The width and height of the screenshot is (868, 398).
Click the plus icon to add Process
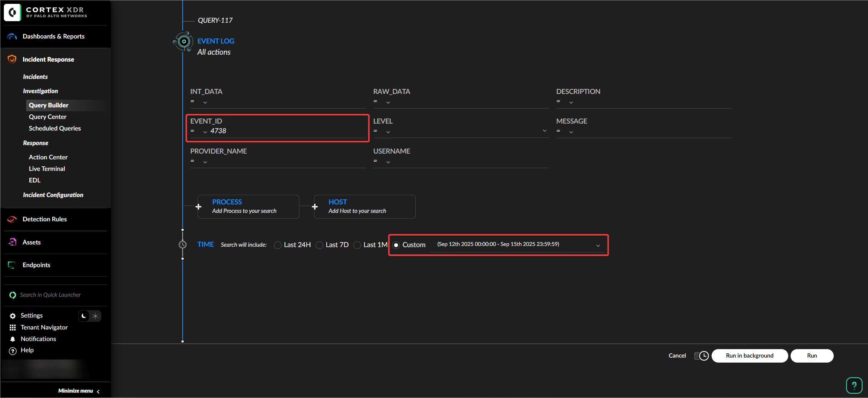click(198, 207)
